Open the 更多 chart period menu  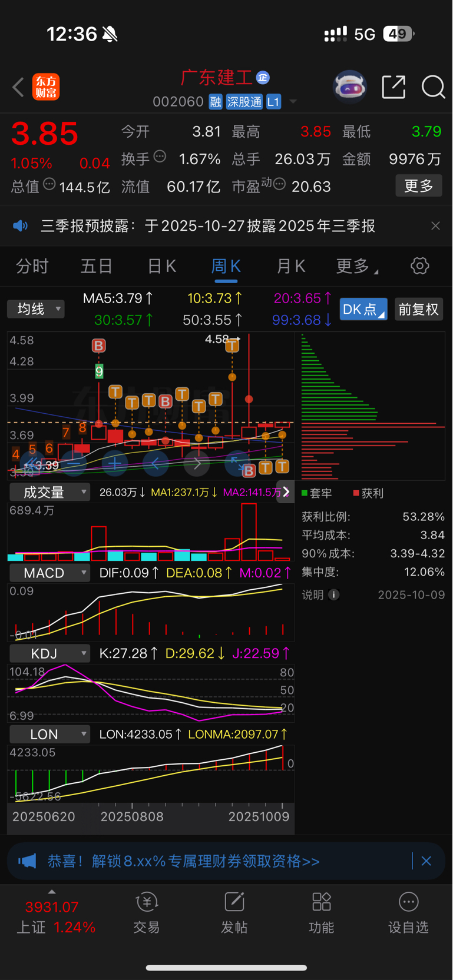357,266
